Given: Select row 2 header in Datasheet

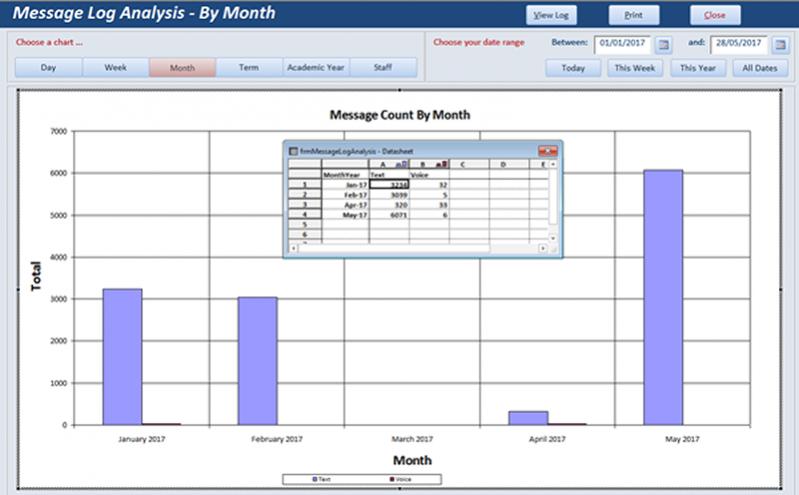Looking at the screenshot, I should [305, 195].
